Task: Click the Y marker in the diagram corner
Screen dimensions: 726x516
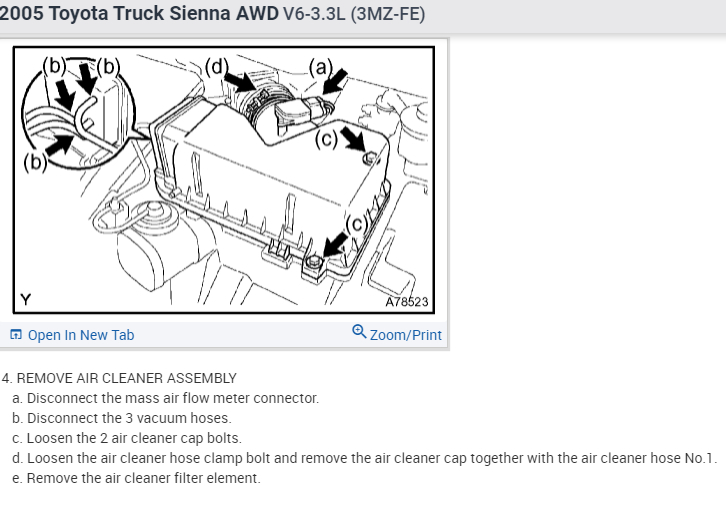Action: coord(25,299)
